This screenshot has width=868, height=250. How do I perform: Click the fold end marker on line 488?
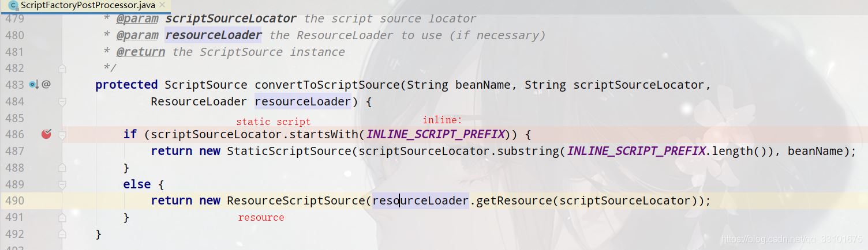pyautogui.click(x=62, y=168)
